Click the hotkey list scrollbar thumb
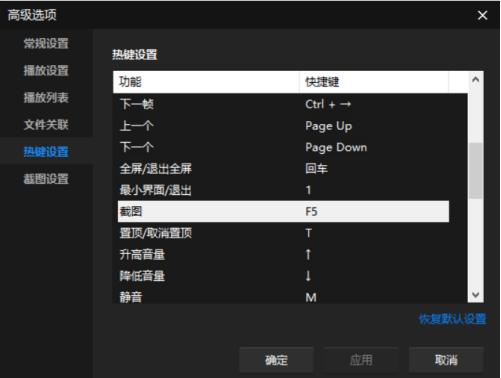This screenshot has width=501, height=378. [x=476, y=171]
